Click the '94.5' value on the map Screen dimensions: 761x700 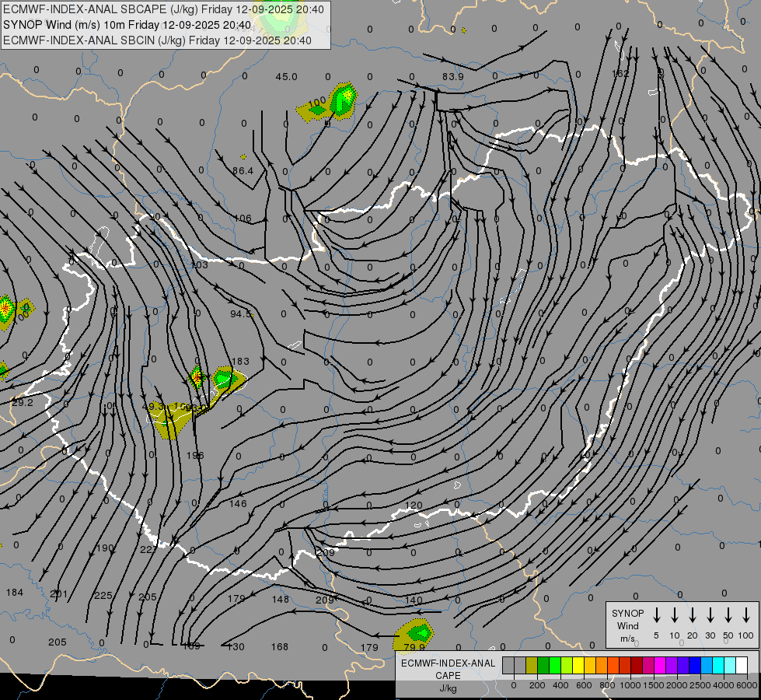(241, 313)
